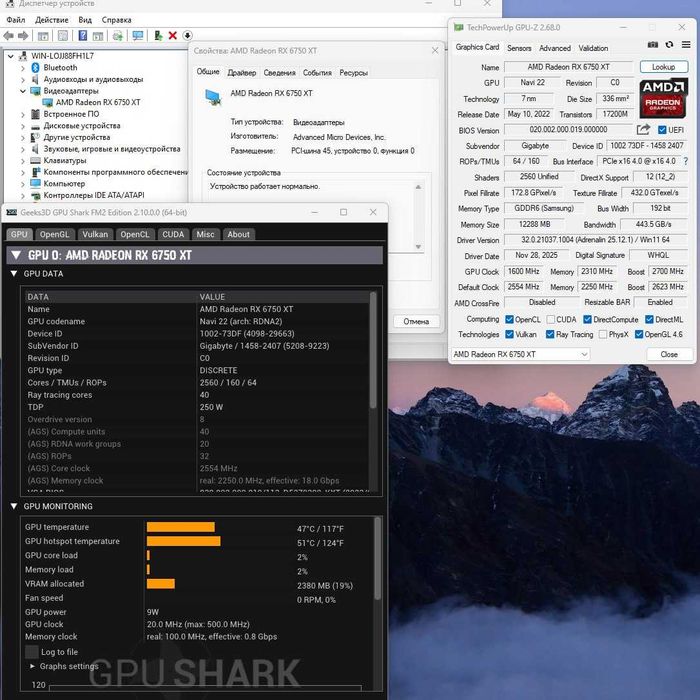Click the Клавиатуры keyboard icon in tree
The height and width of the screenshot is (700, 700).
click(x=36, y=161)
